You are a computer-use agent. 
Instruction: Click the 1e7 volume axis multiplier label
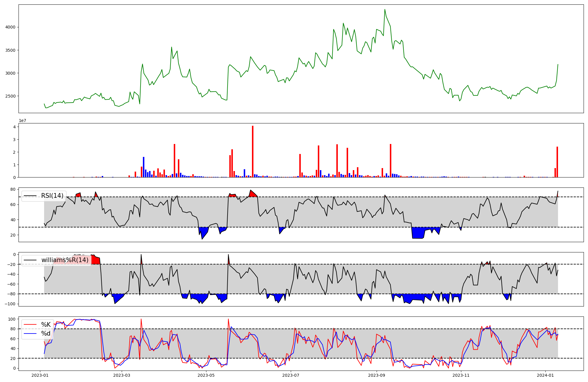coord(22,121)
